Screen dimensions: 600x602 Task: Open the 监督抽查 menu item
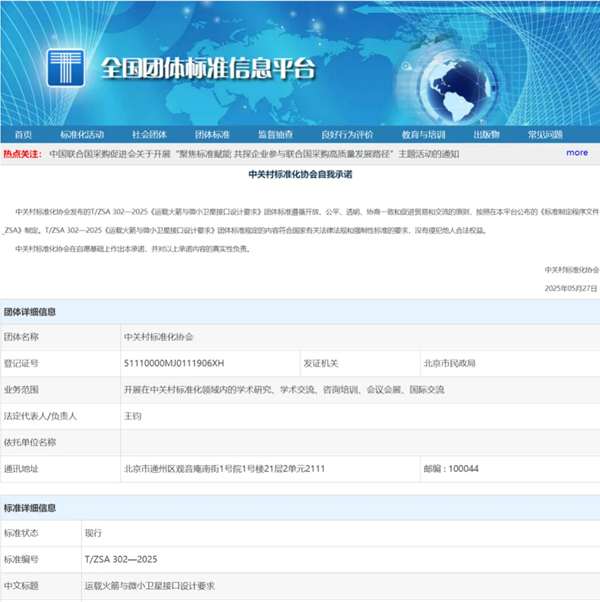click(276, 135)
